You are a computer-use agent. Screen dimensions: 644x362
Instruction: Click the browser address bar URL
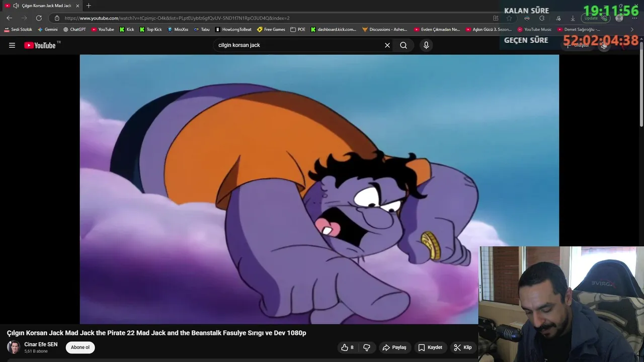(x=177, y=18)
